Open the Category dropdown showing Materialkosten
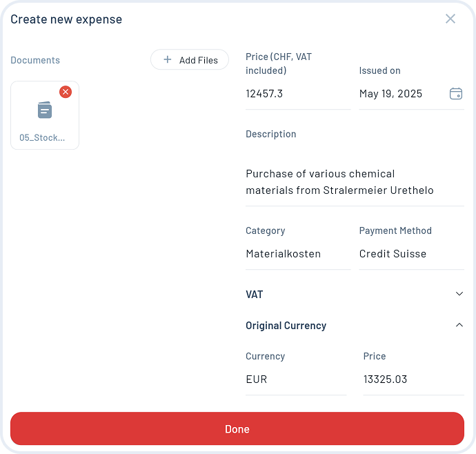Viewport: 476px width, 454px height. coord(297,253)
